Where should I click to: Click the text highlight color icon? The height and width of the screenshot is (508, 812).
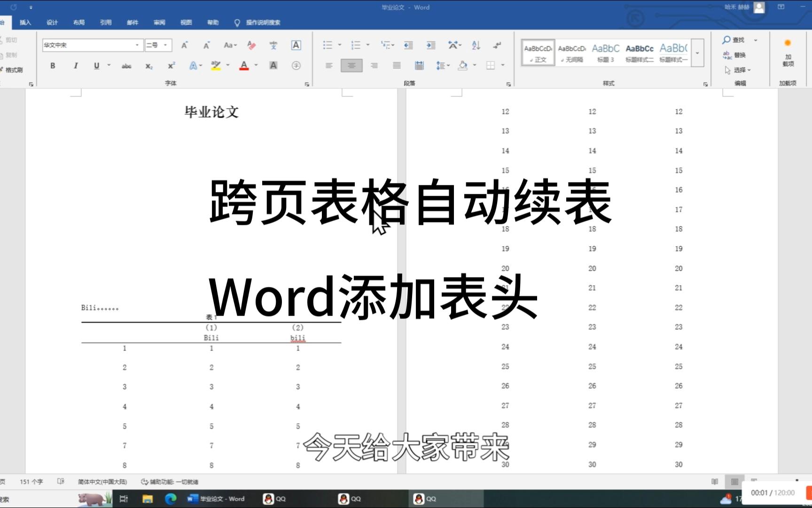click(x=216, y=66)
